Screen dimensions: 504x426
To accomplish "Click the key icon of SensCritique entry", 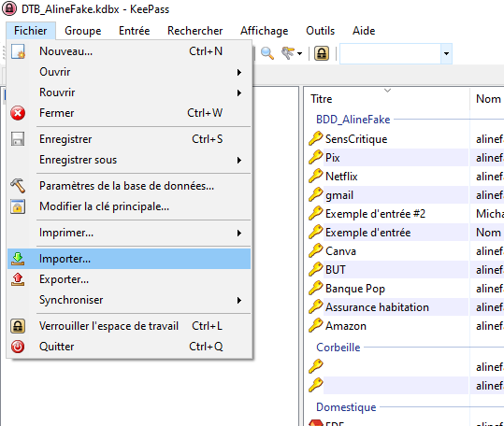I will point(316,138).
